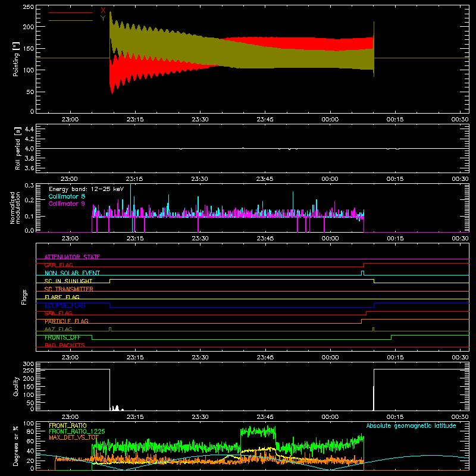
Task: Click the 4.0 tick on Roll period axis
Action: (x=29, y=149)
